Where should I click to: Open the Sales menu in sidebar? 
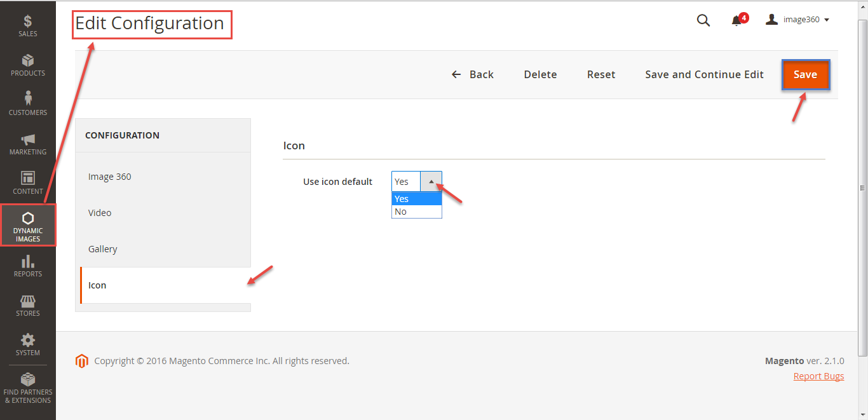pyautogui.click(x=28, y=26)
